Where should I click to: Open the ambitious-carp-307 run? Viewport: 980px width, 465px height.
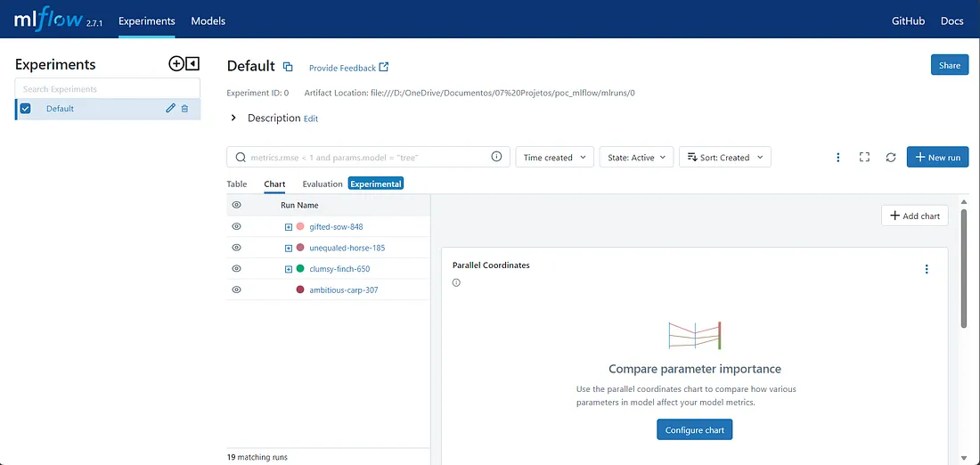tap(343, 290)
